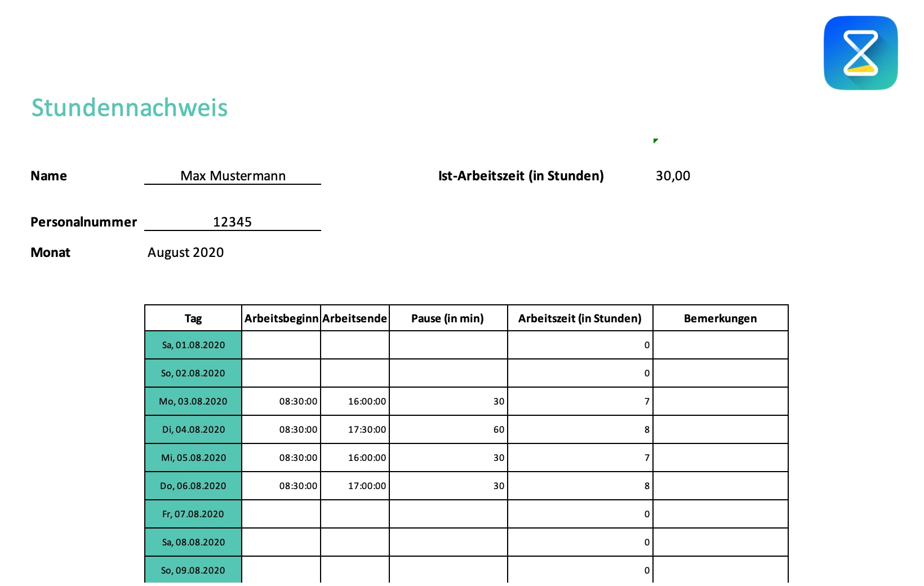Click the Personalnummer field showing 12345
This screenshot has width=924, height=586.
coord(233,222)
